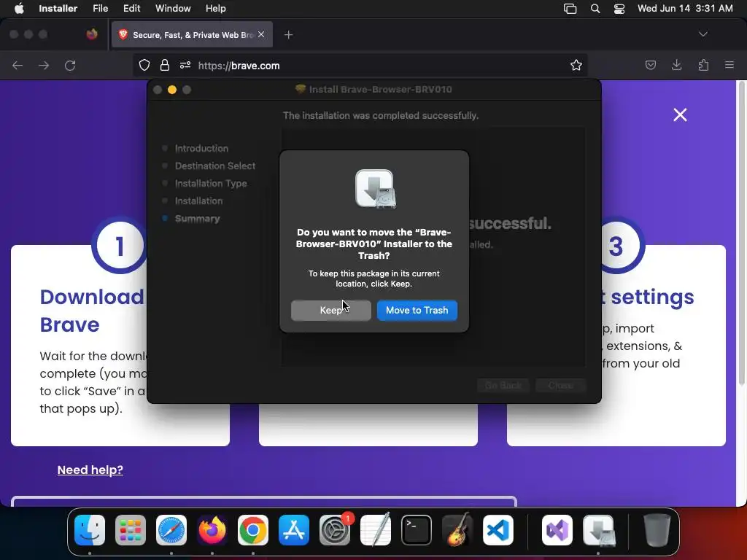The width and height of the screenshot is (747, 560).
Task: Reload the current page
Action: (x=70, y=65)
